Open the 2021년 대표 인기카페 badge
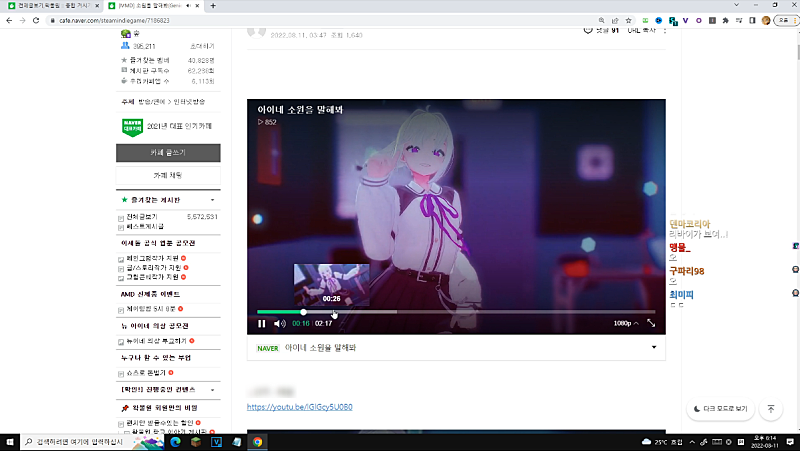The height and width of the screenshot is (451, 800). tap(167, 127)
